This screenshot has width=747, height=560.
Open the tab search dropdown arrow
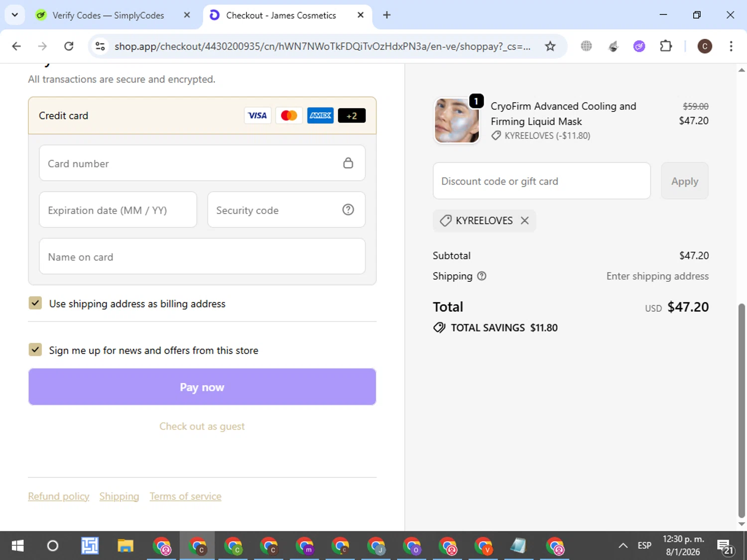(14, 15)
